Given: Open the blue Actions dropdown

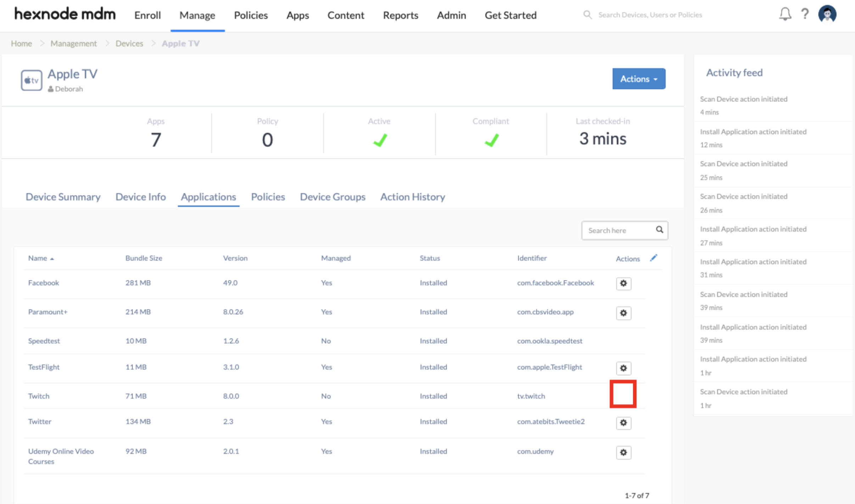Looking at the screenshot, I should 639,79.
